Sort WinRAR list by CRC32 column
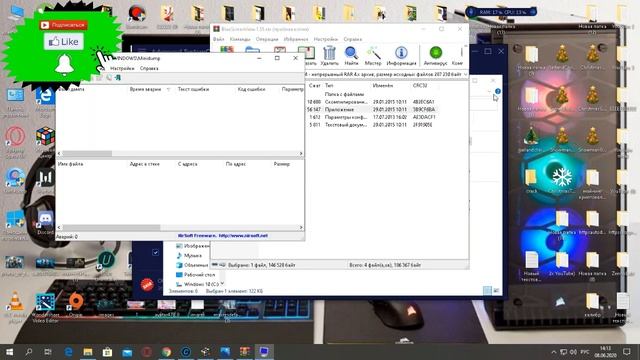Viewport: 640px width, 360px height. [x=420, y=86]
